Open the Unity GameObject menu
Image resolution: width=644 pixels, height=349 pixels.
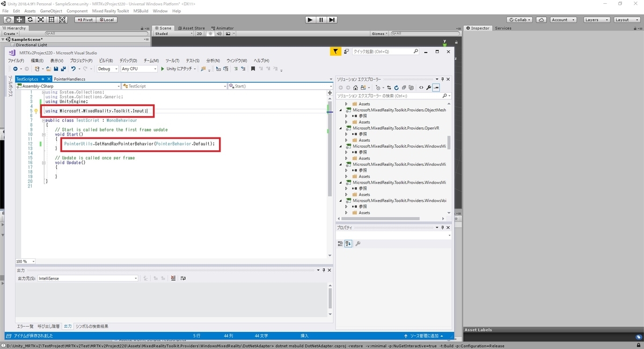pyautogui.click(x=52, y=11)
